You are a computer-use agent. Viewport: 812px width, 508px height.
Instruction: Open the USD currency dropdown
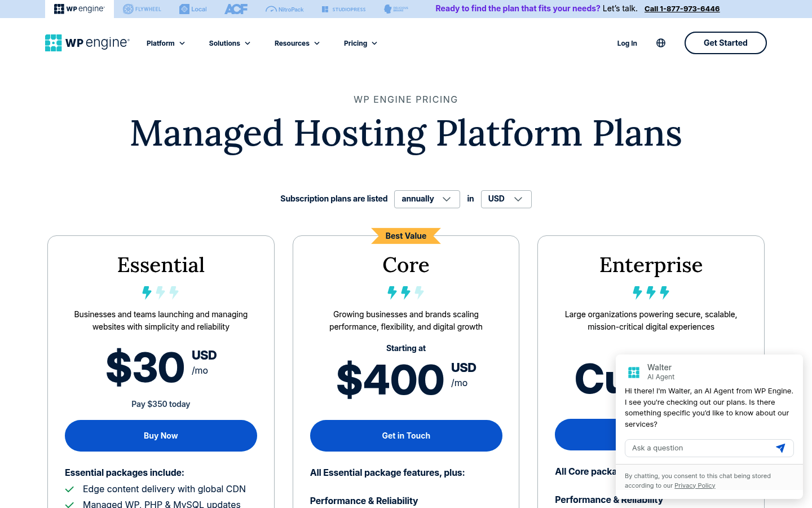[506, 199]
